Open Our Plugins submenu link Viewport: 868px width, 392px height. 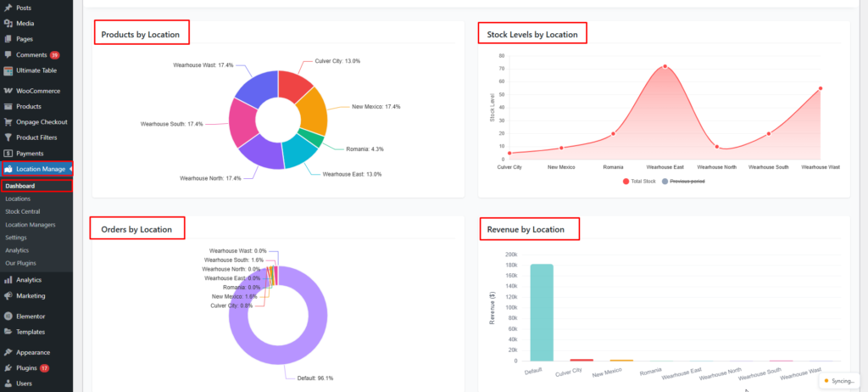(x=20, y=263)
